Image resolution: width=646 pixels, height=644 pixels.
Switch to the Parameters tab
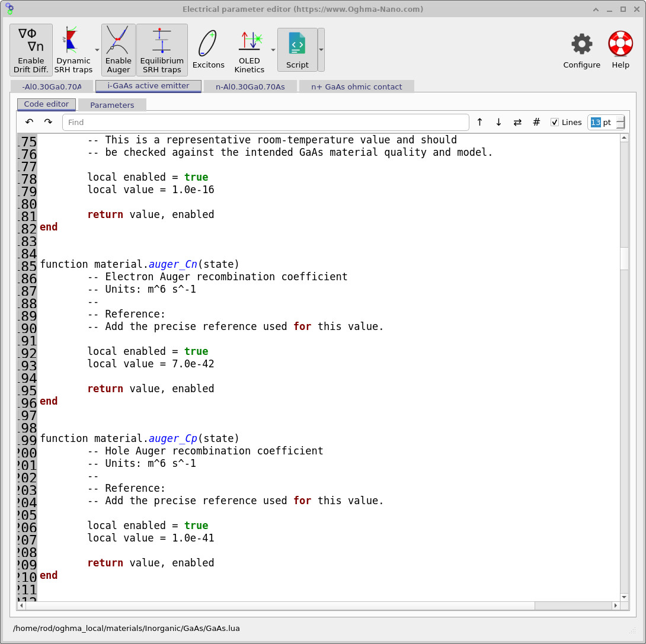tap(112, 105)
